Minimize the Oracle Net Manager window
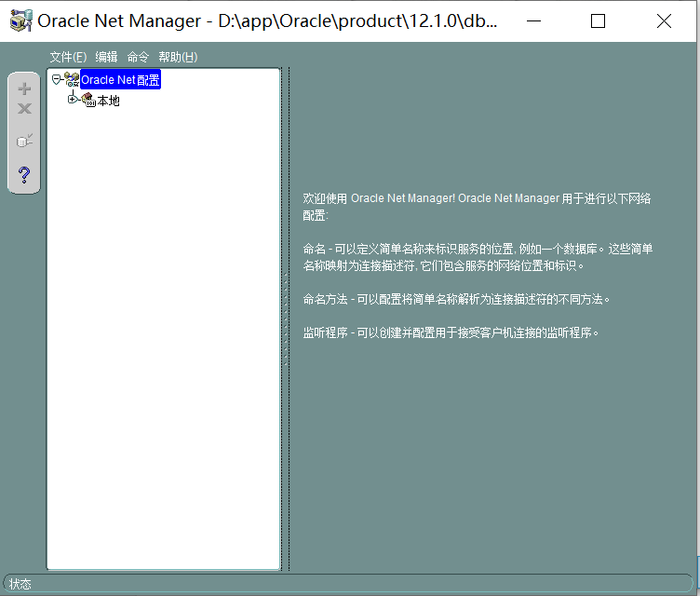The image size is (700, 596). tap(533, 21)
